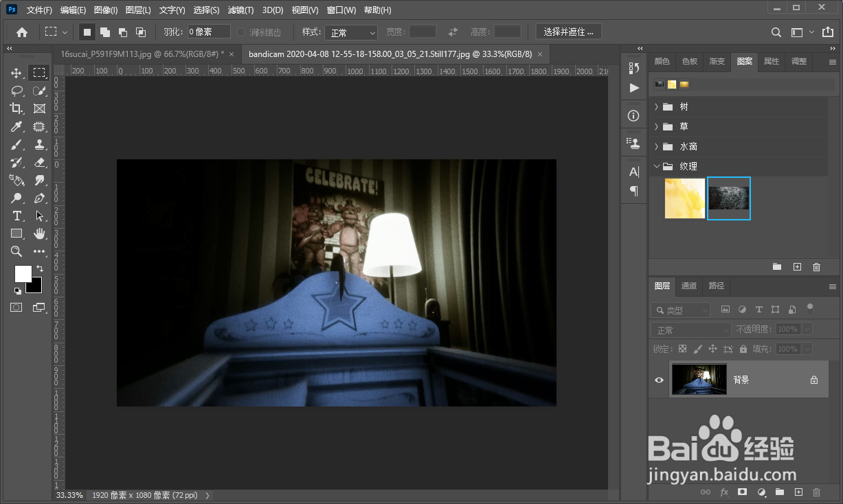Viewport: 843px width, 504px height.
Task: Select the Zoom tool in toolbox
Action: pyautogui.click(x=17, y=251)
